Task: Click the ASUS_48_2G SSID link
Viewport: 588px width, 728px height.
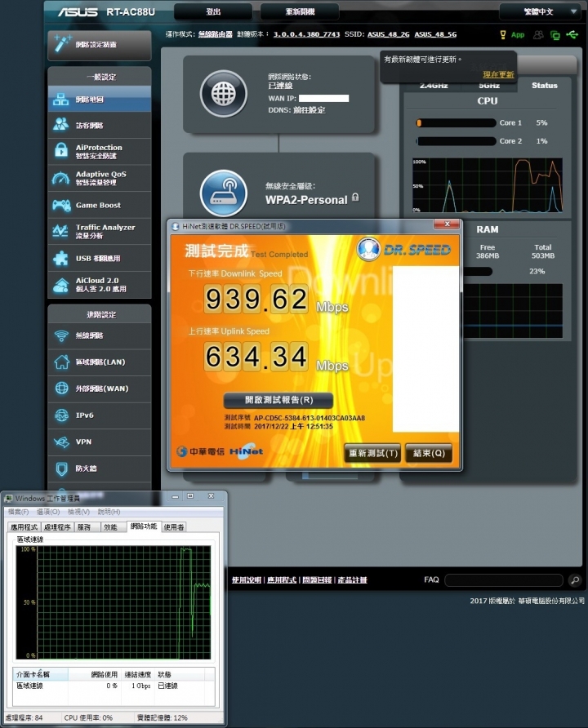Action: 388,34
